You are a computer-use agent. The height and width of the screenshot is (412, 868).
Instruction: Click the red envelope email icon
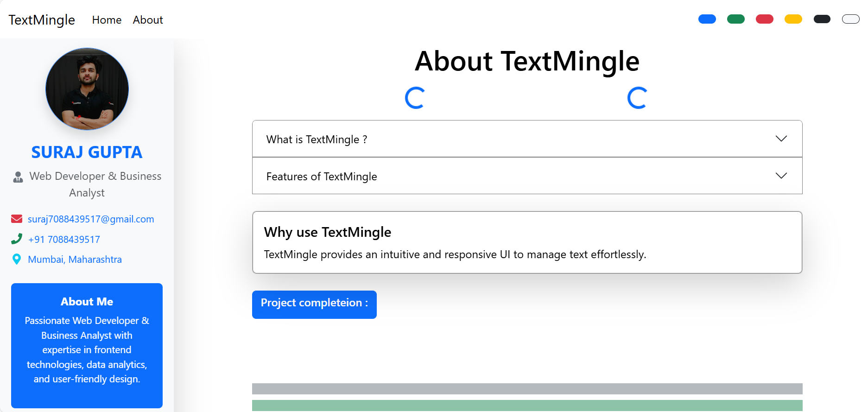click(17, 219)
